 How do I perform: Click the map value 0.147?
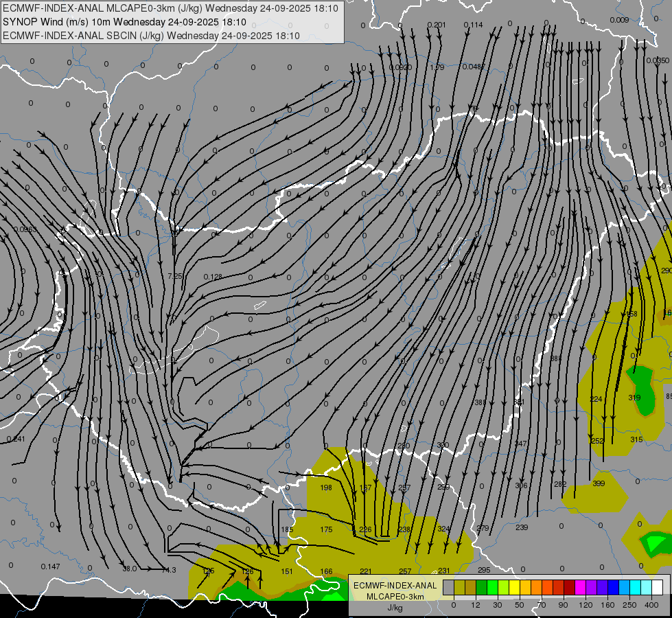click(51, 567)
